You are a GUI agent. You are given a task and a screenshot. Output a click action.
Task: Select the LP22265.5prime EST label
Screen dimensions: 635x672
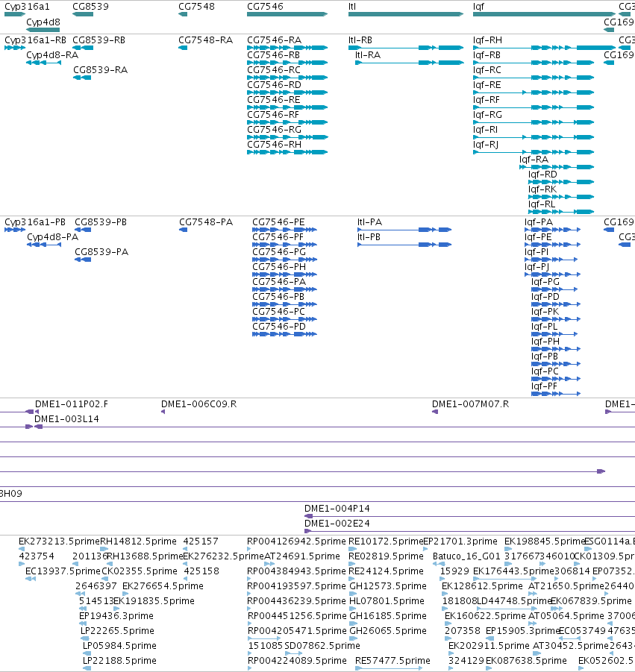[117, 631]
